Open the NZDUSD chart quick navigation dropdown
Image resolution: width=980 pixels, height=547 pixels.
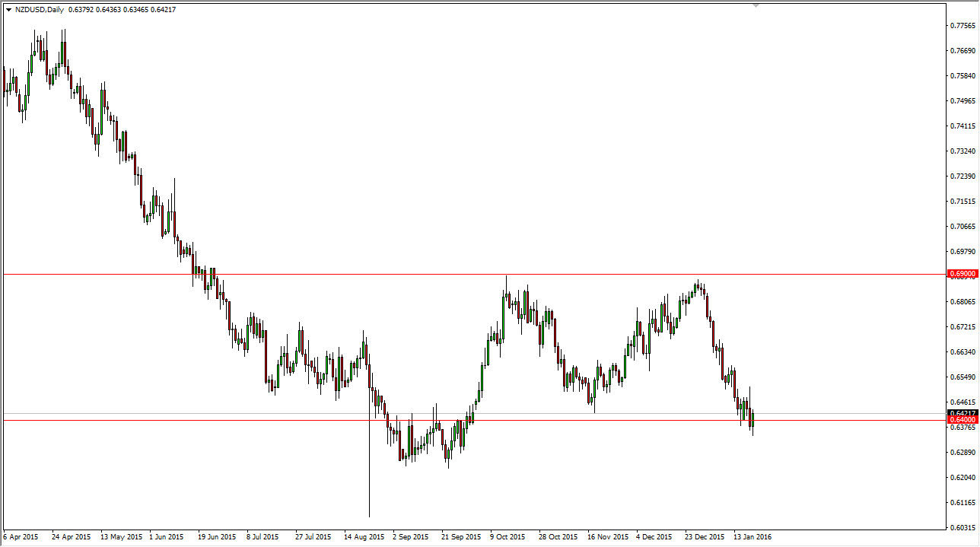8,11
